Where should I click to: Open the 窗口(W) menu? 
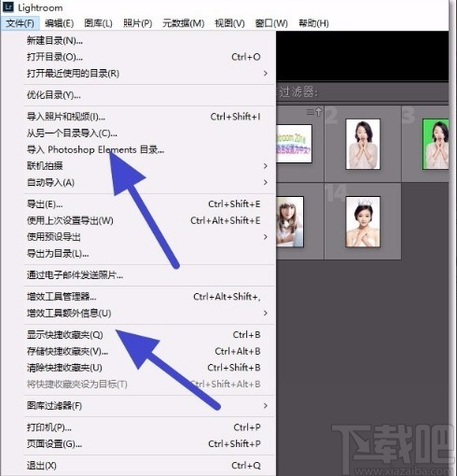click(x=271, y=23)
